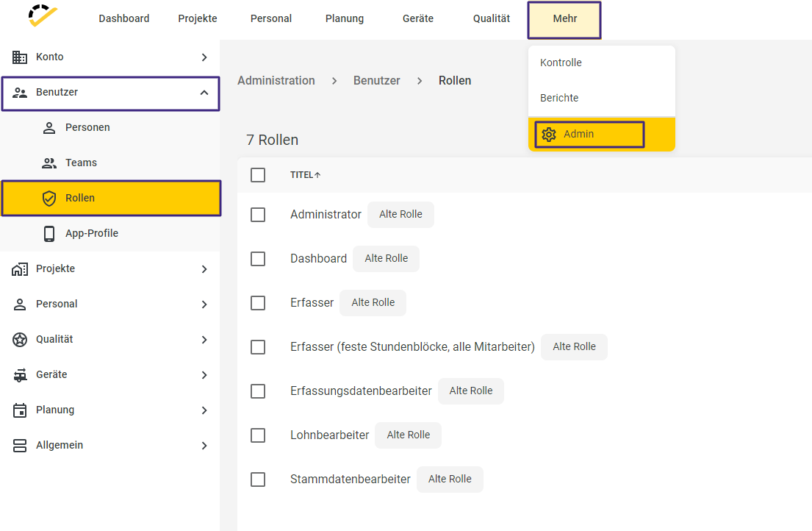
Task: Click the Admin gear icon in dropdown
Action: 549,135
